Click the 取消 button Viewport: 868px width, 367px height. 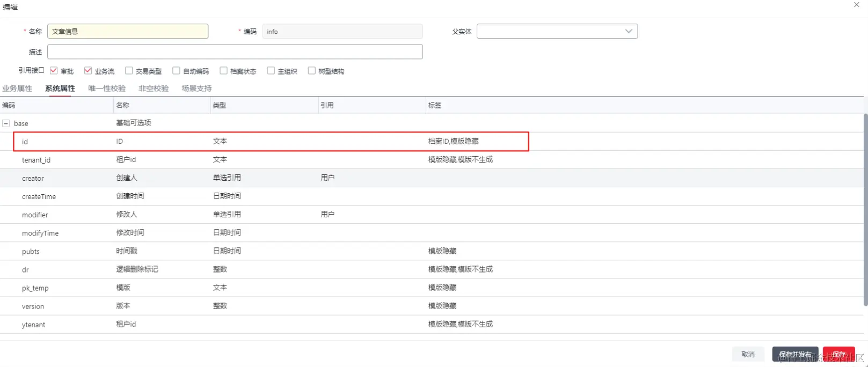click(x=748, y=354)
